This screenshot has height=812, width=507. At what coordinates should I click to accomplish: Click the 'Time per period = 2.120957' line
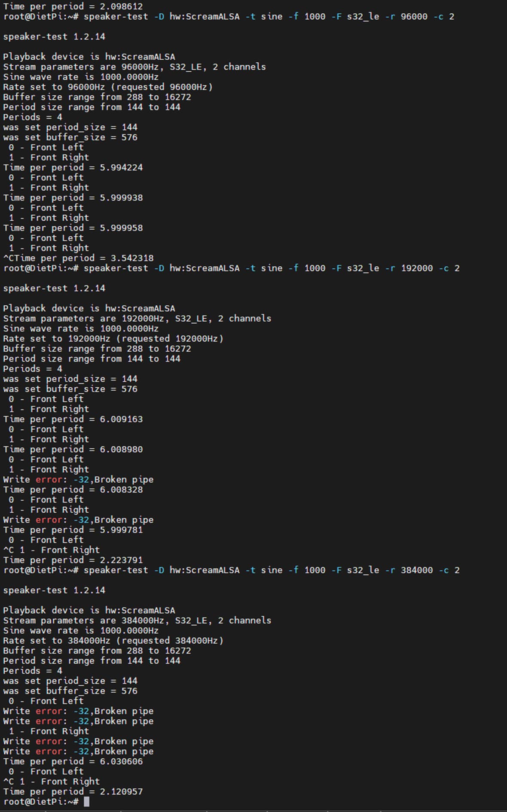(73, 791)
